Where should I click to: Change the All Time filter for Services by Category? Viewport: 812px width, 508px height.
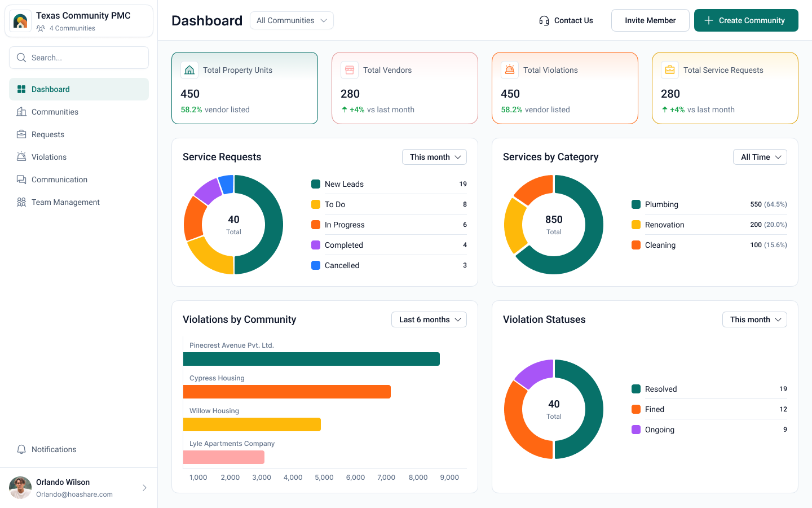(x=760, y=157)
